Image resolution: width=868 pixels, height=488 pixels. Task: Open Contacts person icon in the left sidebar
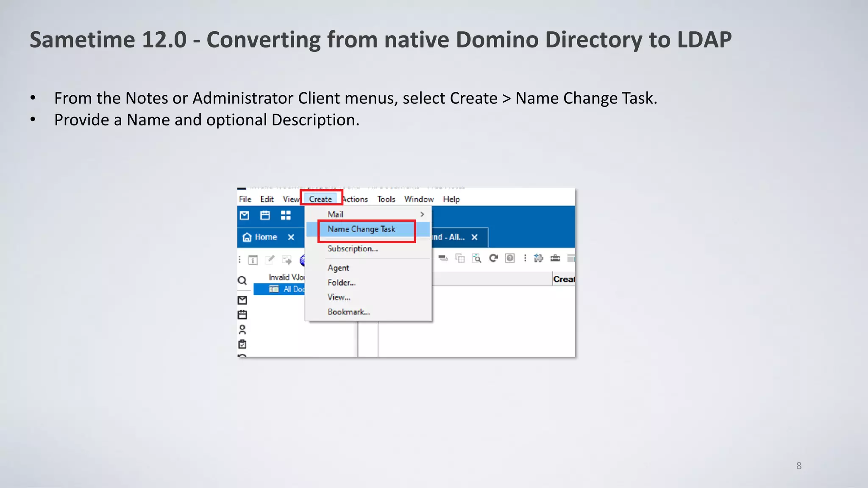click(x=242, y=329)
